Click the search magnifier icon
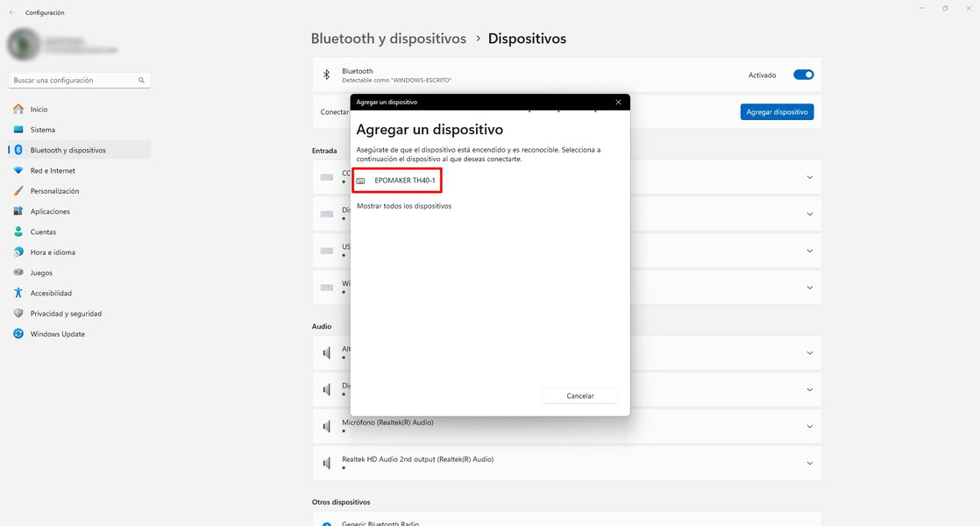980x526 pixels. pos(141,80)
